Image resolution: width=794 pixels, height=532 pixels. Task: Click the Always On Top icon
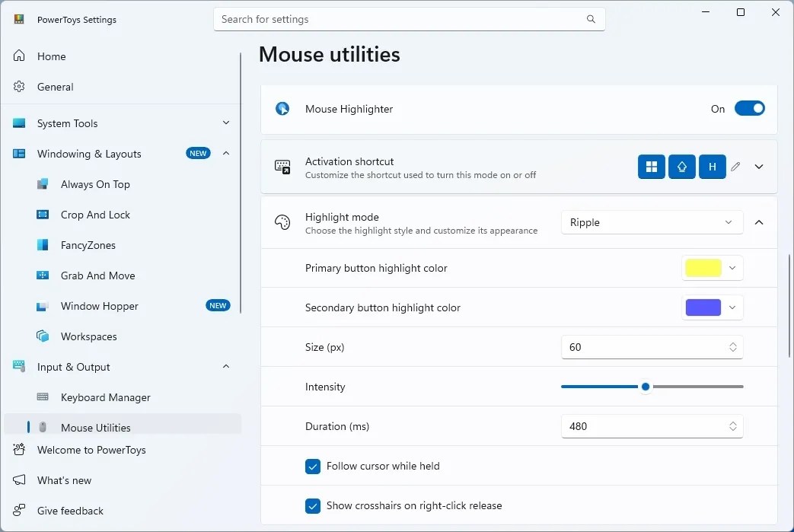pyautogui.click(x=43, y=183)
